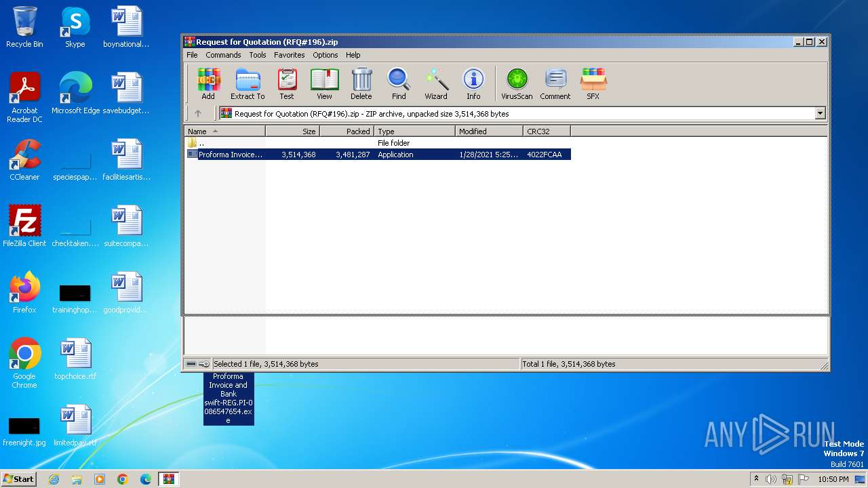Image resolution: width=868 pixels, height=488 pixels.
Task: Expand the archive path dropdown arrow
Action: point(820,114)
